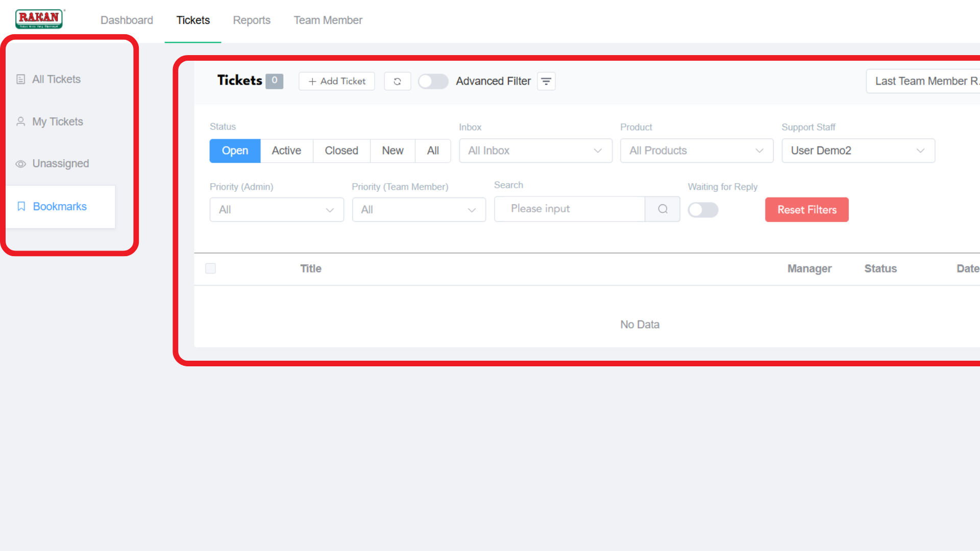
Task: Click the My Tickets person icon
Action: (20, 121)
